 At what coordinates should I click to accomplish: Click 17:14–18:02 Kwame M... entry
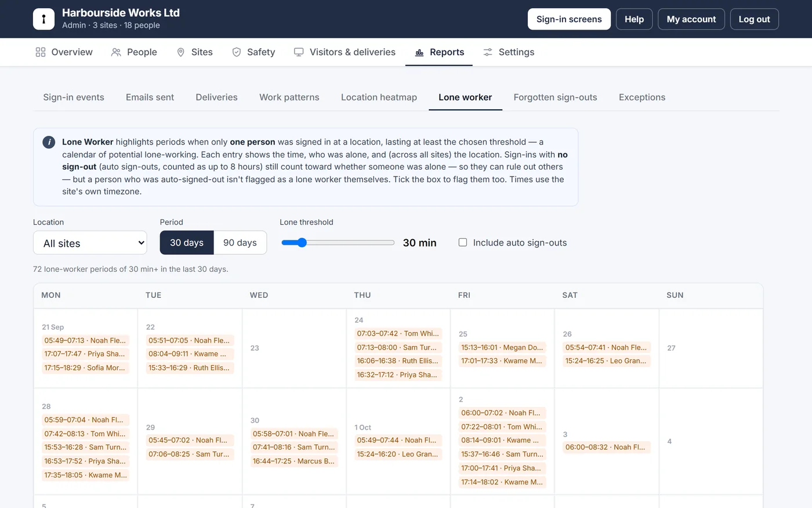[x=502, y=482]
